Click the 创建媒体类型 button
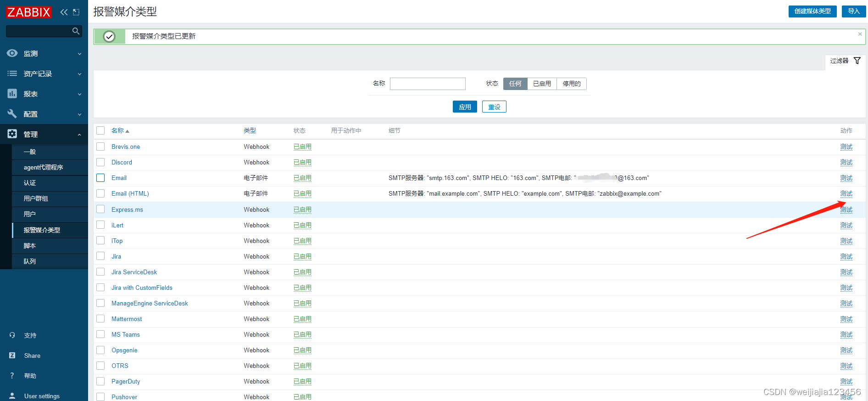 (x=812, y=11)
